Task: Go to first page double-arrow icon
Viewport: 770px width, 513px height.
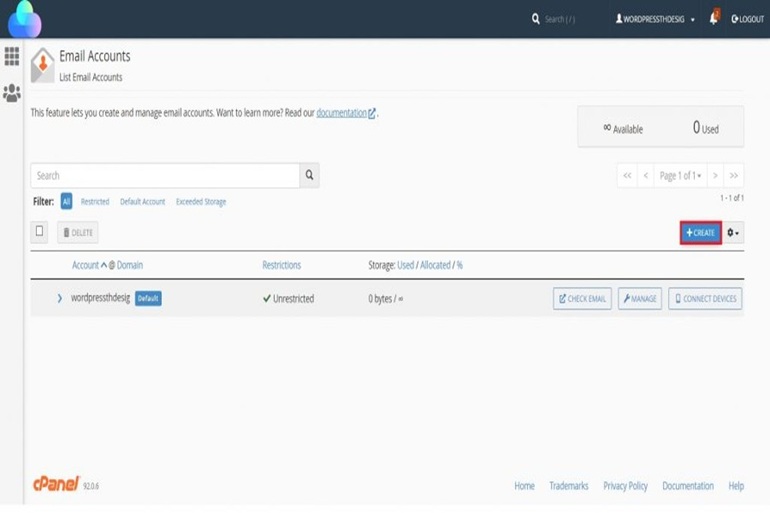Action: (x=627, y=176)
